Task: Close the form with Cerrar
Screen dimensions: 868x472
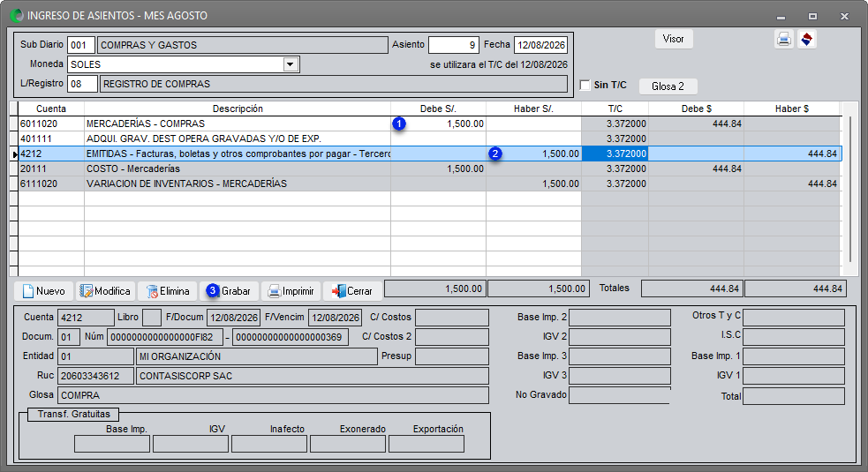Action: pyautogui.click(x=352, y=291)
